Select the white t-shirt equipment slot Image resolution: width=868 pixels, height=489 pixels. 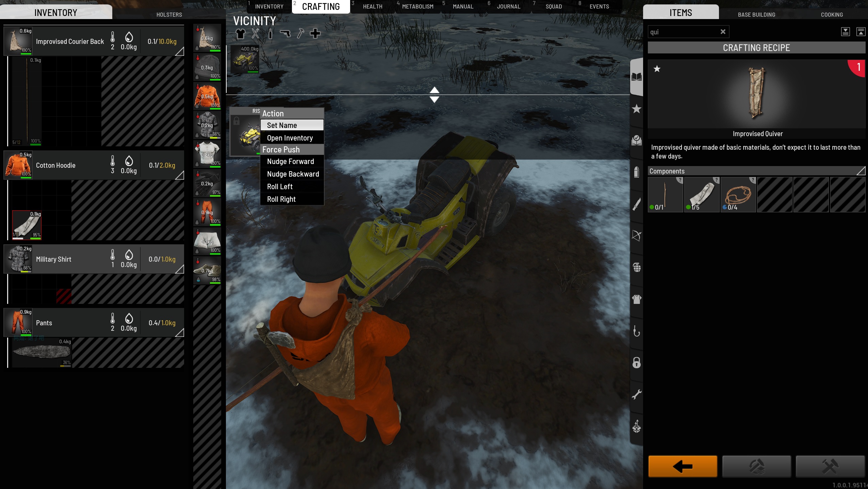[x=207, y=154]
